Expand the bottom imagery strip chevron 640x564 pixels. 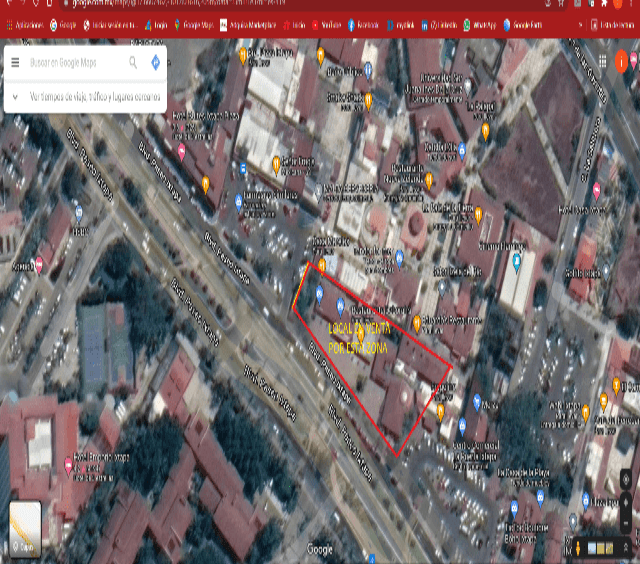(x=626, y=548)
